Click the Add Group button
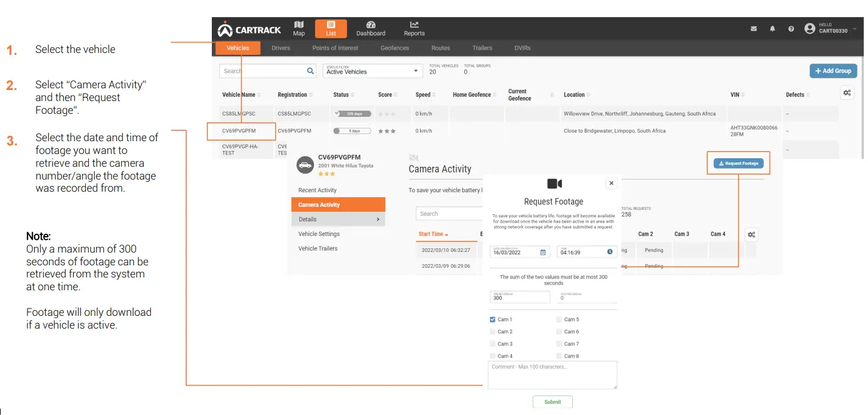Screen dimensions: 868x415 [x=833, y=71]
